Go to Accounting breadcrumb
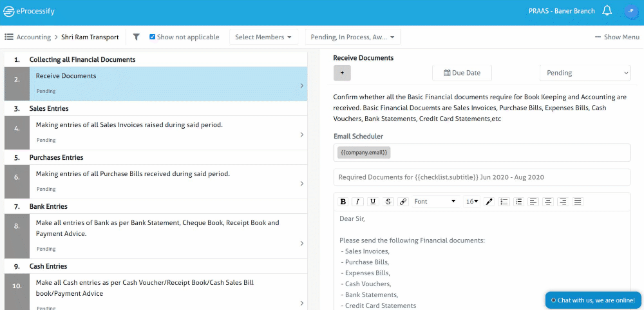Screen dimensions: 644x310 33,37
